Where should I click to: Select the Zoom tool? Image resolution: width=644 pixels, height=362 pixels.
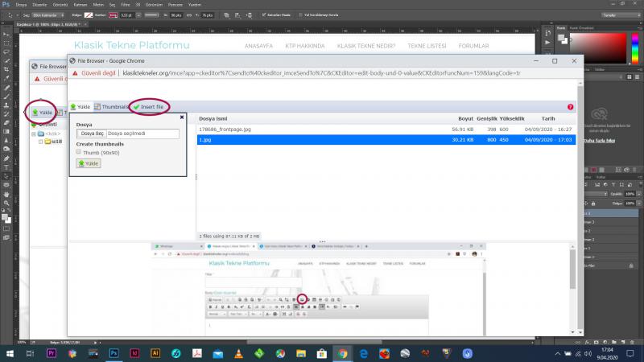click(6, 203)
